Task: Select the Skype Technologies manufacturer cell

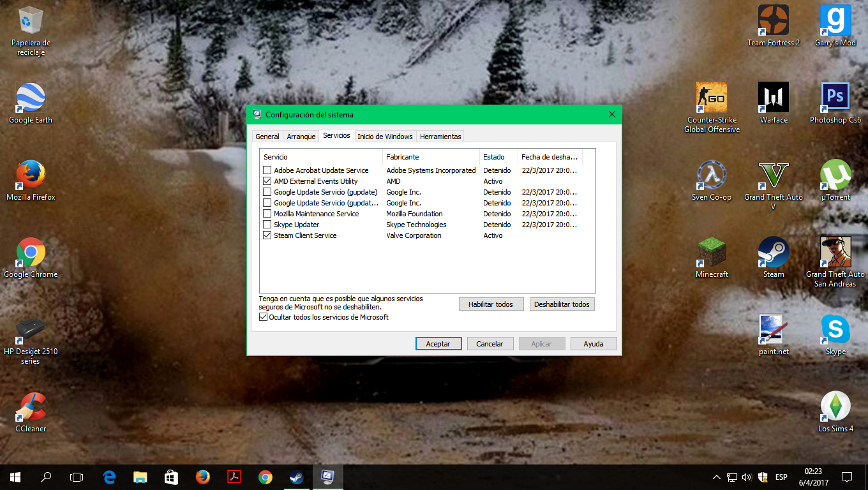Action: point(416,225)
